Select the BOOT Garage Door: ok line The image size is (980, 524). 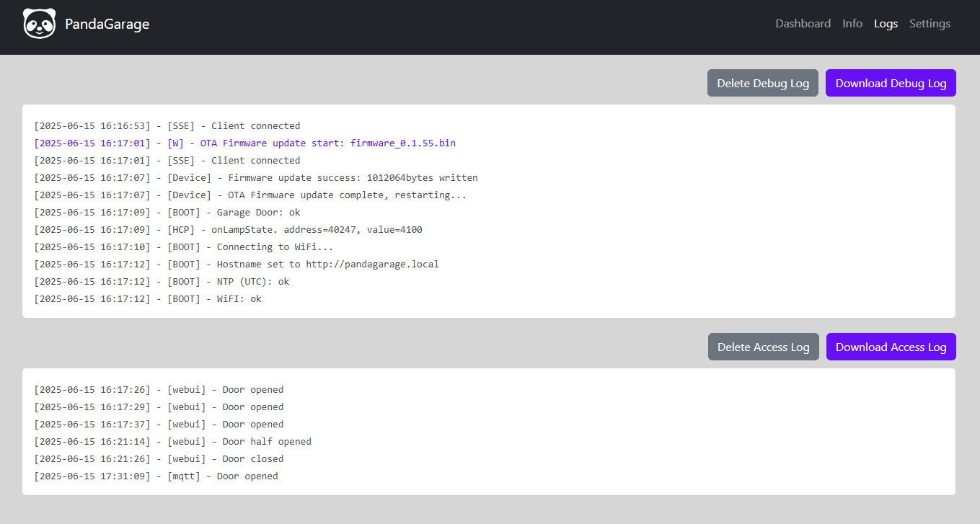(x=167, y=213)
